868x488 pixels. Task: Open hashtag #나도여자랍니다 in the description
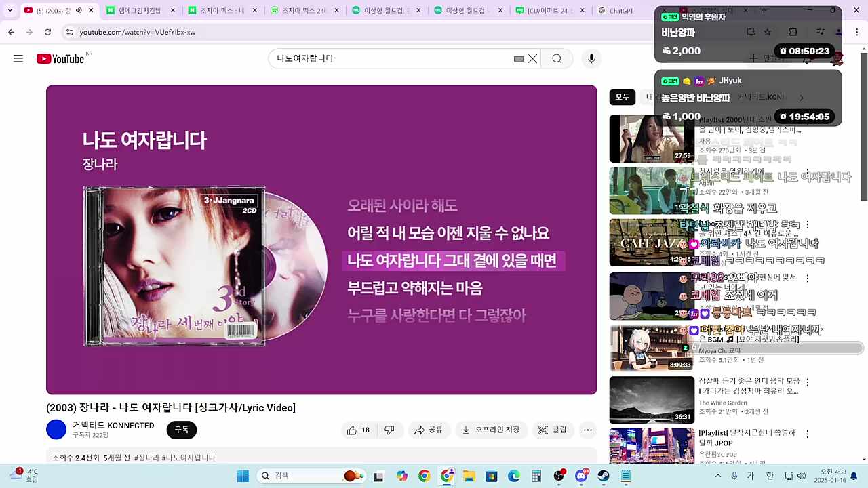click(x=189, y=457)
